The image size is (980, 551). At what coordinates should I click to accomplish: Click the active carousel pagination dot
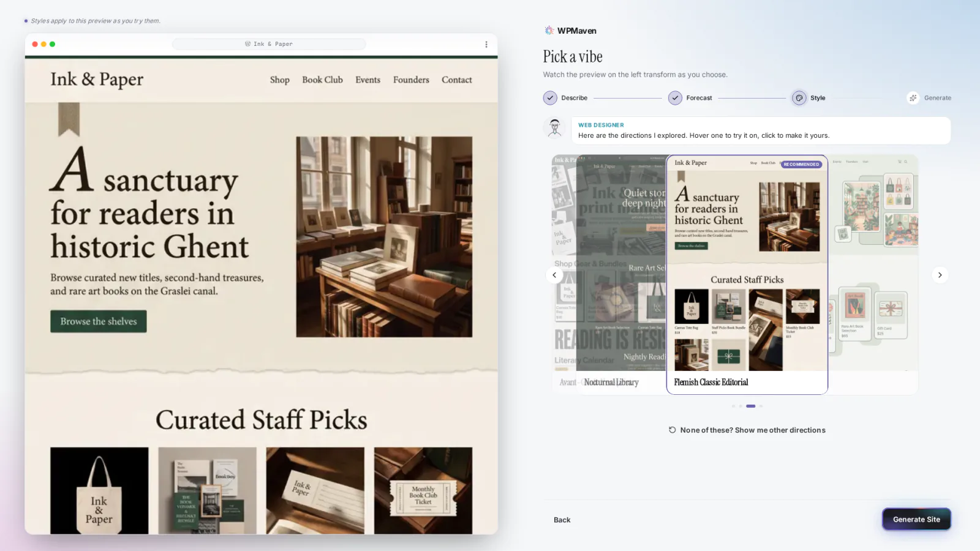750,406
